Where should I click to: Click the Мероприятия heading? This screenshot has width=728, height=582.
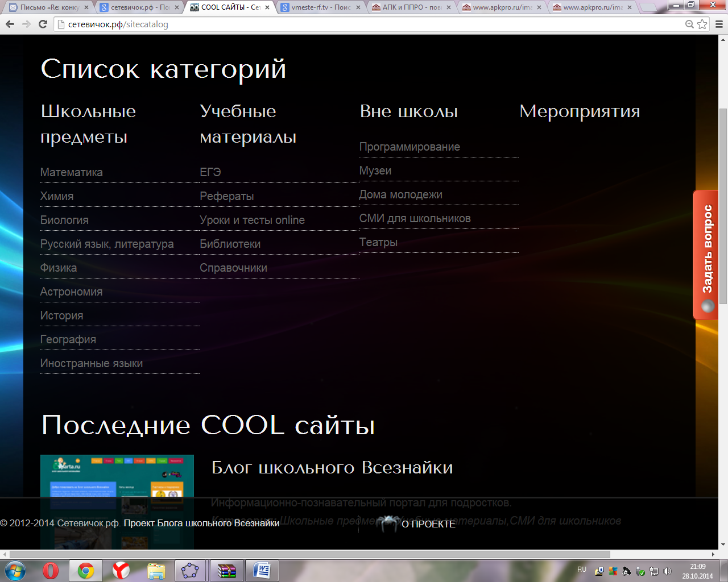580,111
